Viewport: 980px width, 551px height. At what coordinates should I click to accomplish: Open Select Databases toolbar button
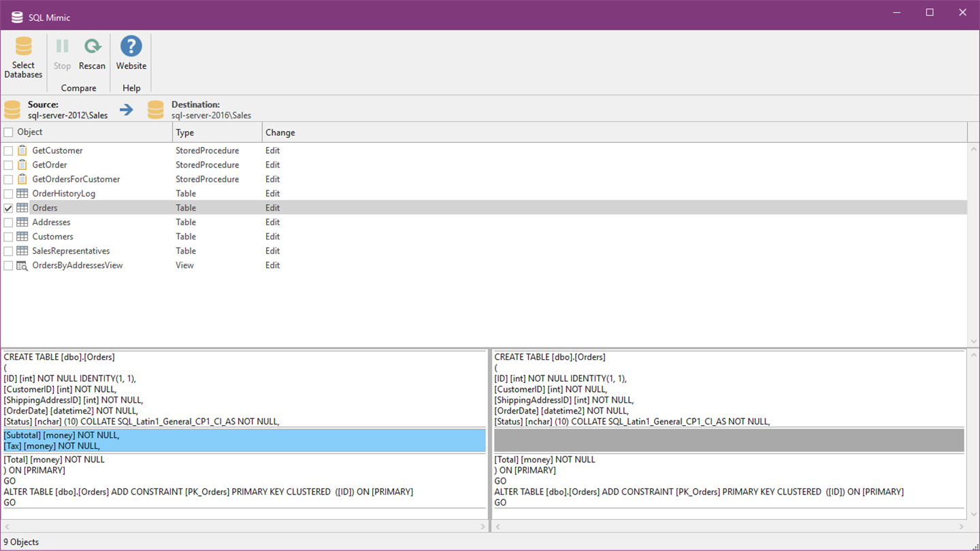[x=23, y=57]
